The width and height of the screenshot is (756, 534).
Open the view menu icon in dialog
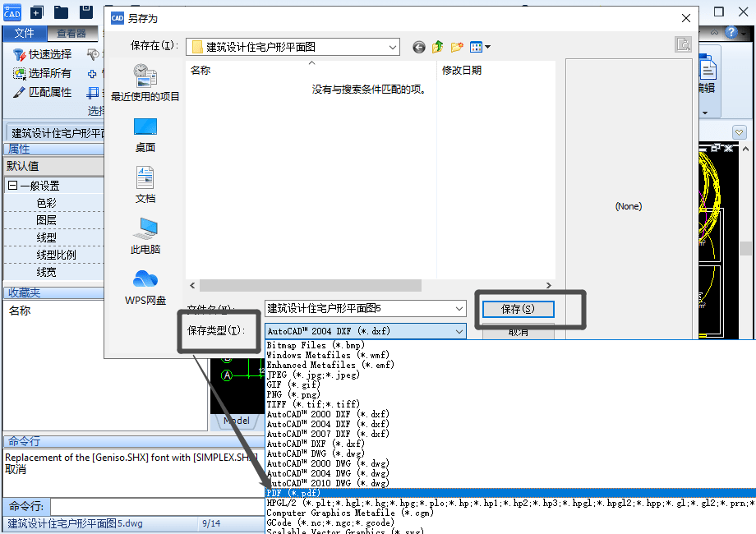coord(480,47)
